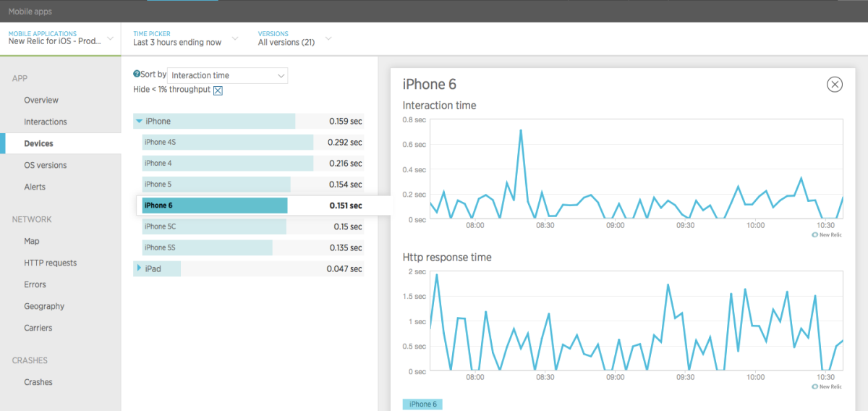The width and height of the screenshot is (868, 411).
Task: Open Geography page
Action: (44, 306)
